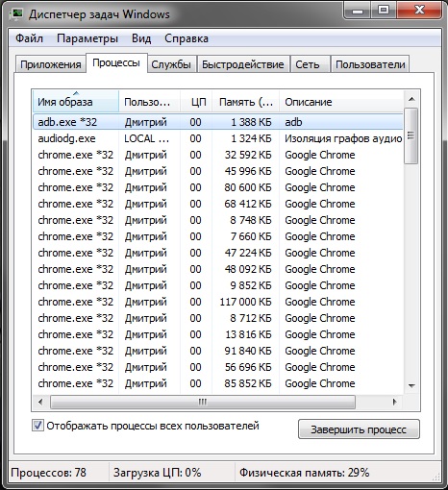Click the vertical scrollbar down arrow

click(x=411, y=385)
